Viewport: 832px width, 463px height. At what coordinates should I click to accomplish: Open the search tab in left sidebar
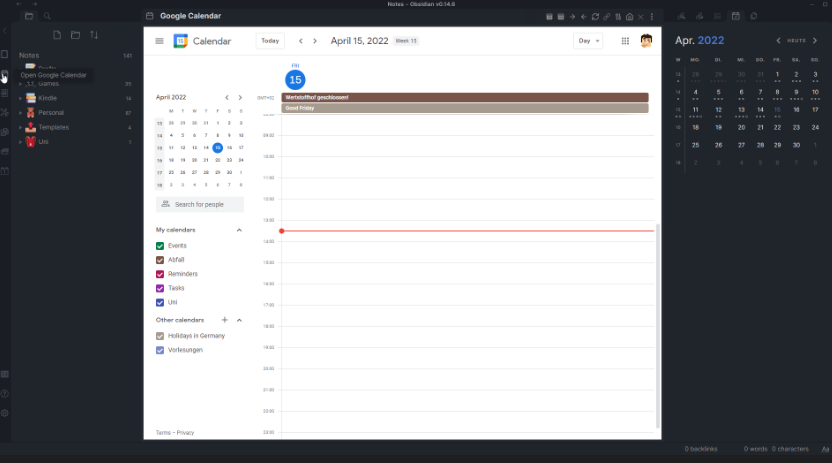(x=47, y=16)
